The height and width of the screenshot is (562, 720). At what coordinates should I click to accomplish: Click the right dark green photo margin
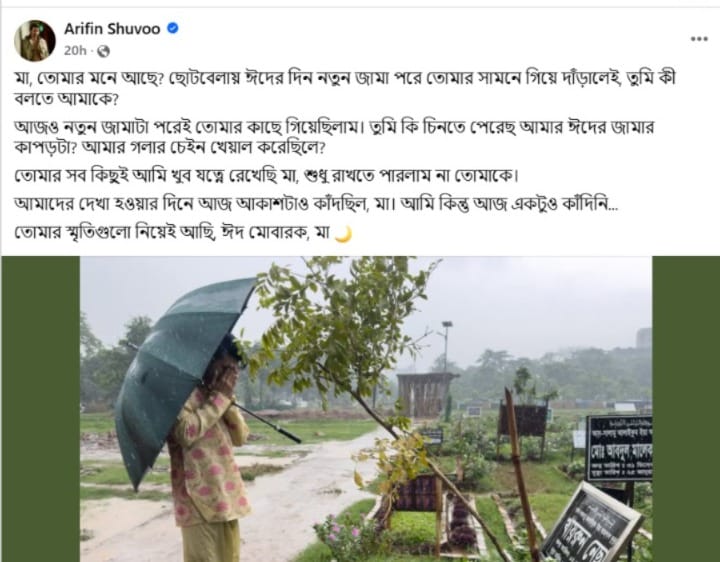(686, 409)
